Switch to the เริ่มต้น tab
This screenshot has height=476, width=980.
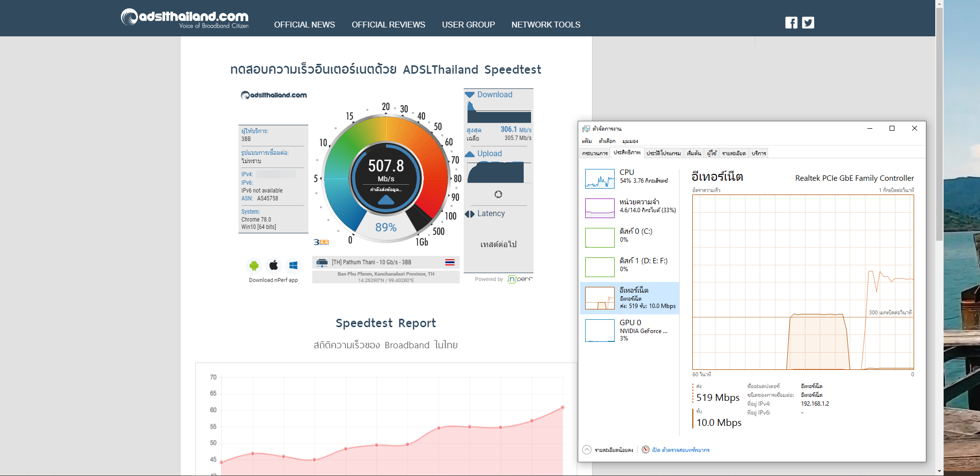click(x=694, y=153)
